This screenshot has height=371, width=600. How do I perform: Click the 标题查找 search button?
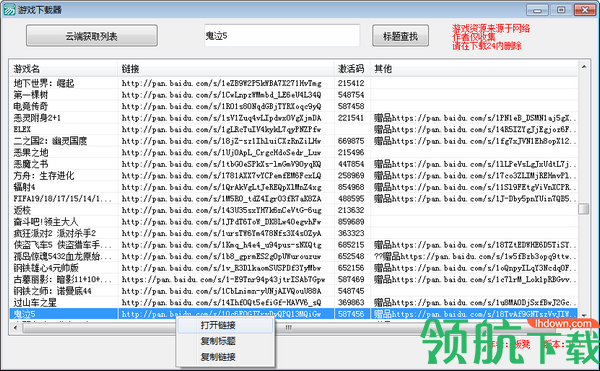click(x=400, y=36)
